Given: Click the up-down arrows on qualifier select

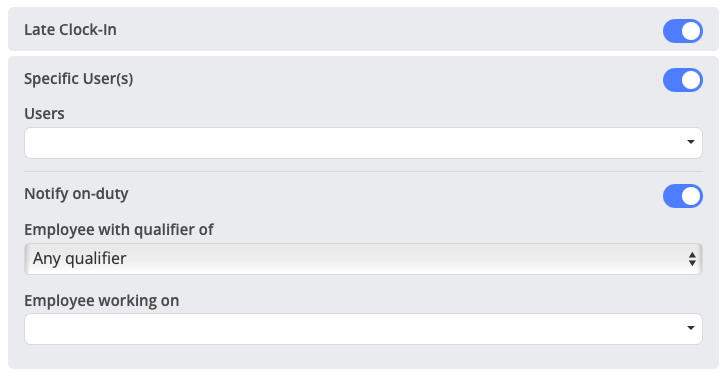Looking at the screenshot, I should [692, 259].
